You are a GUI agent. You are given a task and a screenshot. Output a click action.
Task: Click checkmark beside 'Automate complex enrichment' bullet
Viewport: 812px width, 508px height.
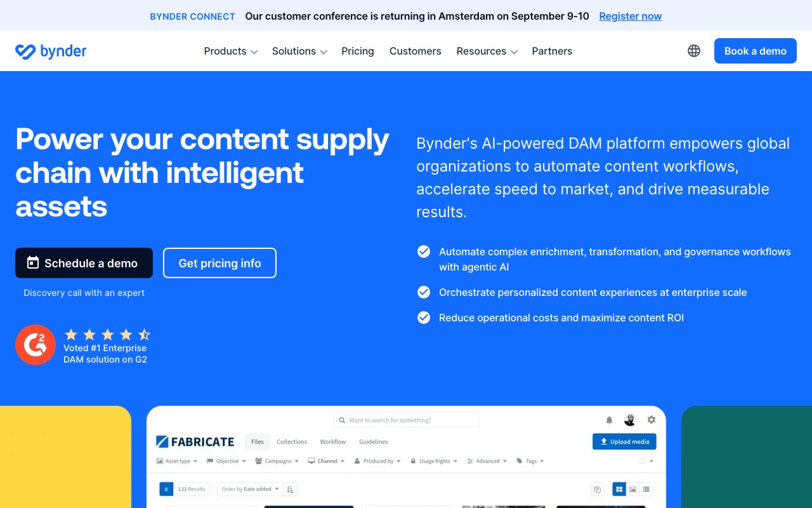tap(424, 251)
